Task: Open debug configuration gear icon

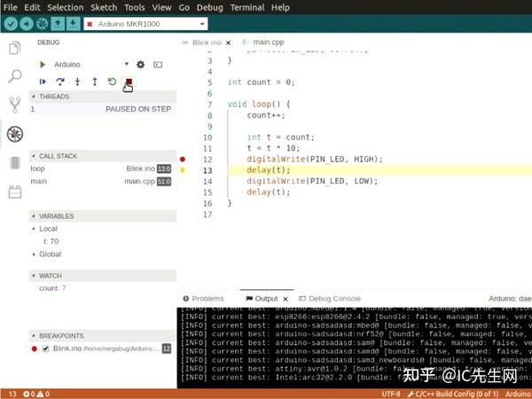Action: [x=140, y=65]
